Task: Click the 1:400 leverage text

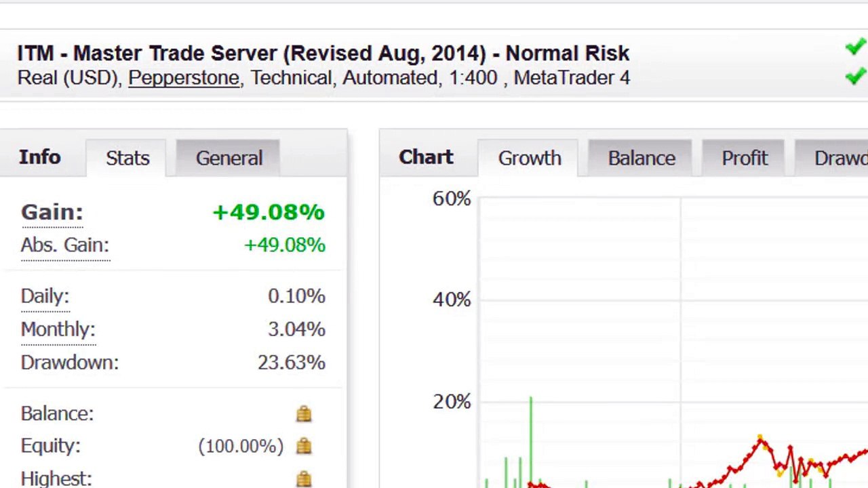Action: coord(473,78)
